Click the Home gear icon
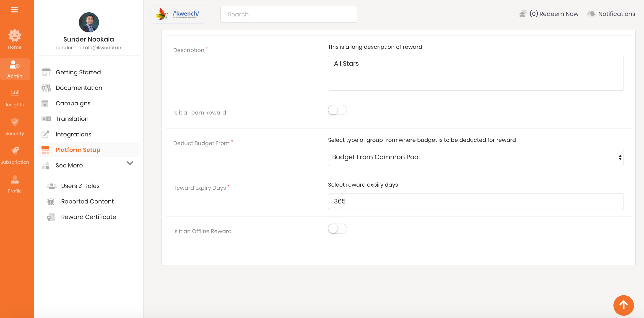The width and height of the screenshot is (644, 318). [15, 36]
